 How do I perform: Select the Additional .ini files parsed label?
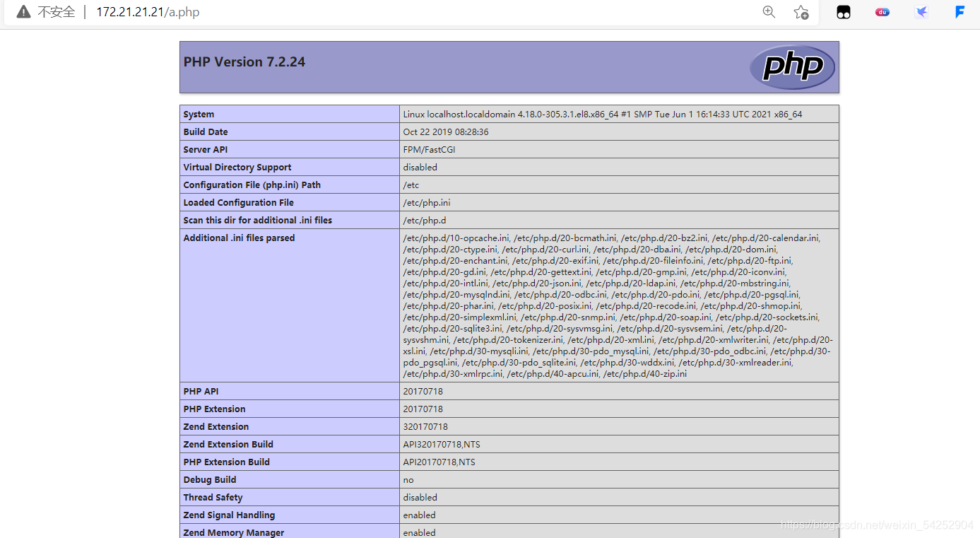point(240,238)
